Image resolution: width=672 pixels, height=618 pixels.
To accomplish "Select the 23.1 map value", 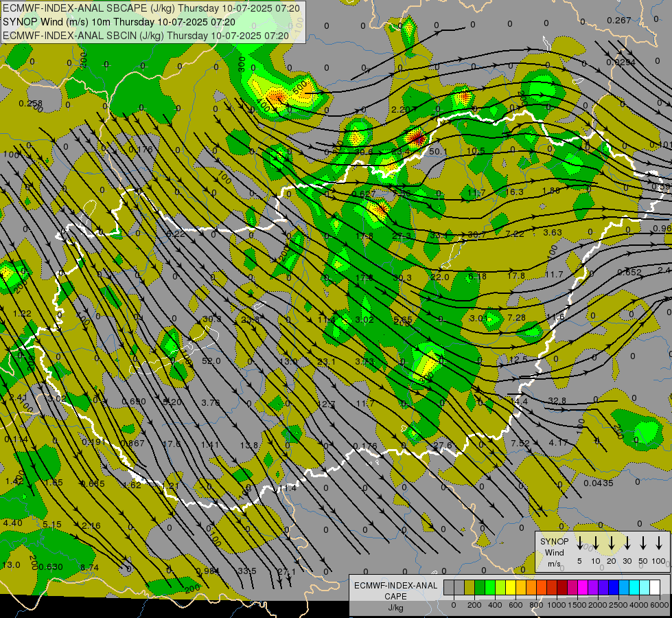I will click(x=327, y=362).
